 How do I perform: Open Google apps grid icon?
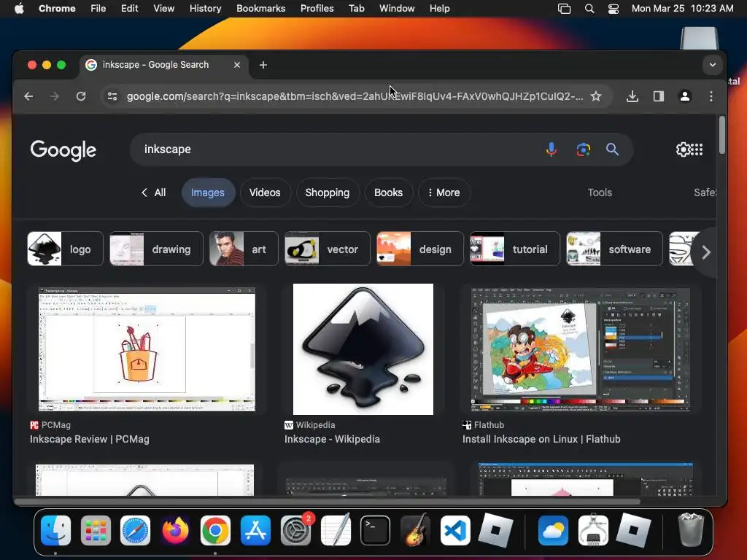coord(697,149)
